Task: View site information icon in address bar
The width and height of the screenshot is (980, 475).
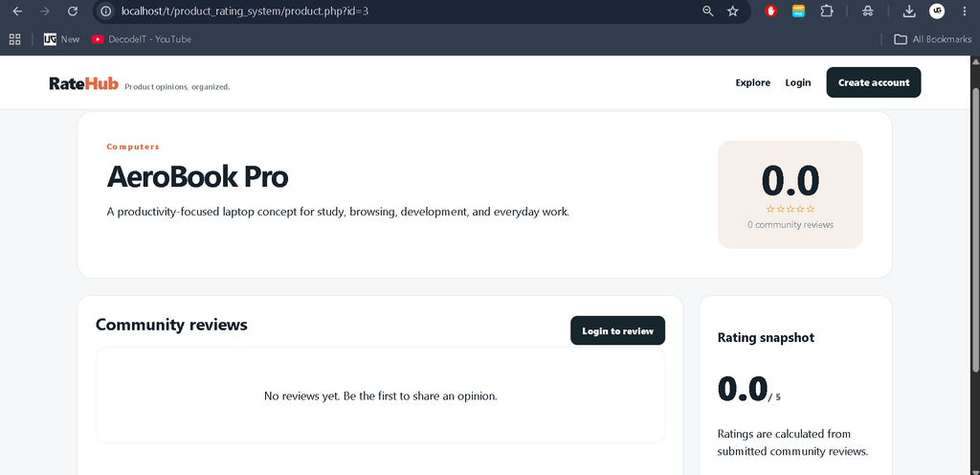Action: click(106, 11)
